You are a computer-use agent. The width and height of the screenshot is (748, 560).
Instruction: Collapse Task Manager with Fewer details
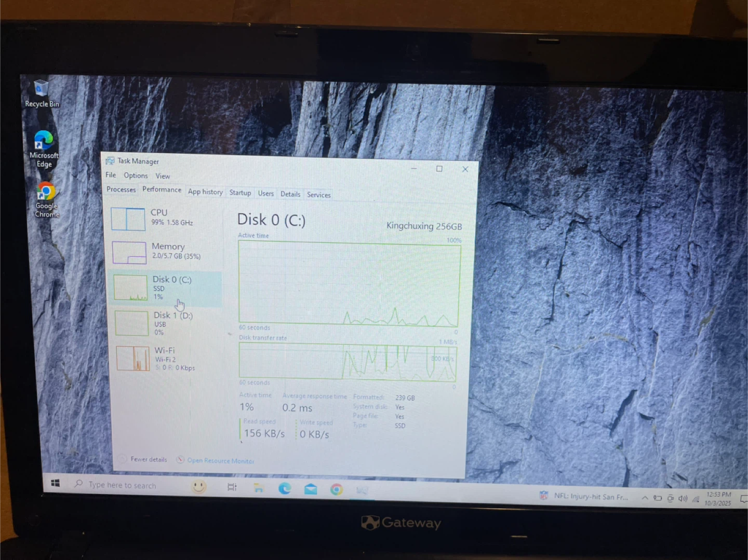(148, 459)
